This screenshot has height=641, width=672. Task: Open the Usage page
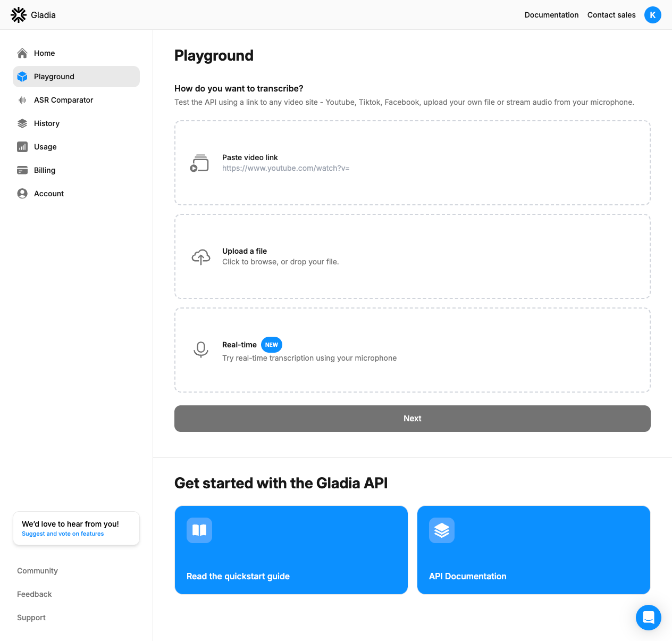pos(76,147)
